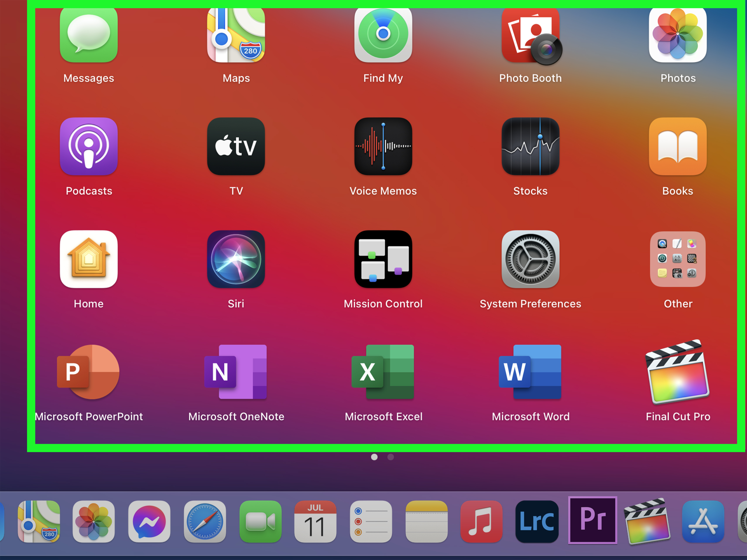Open Final Cut Pro in the Dock
Viewport: 747px width, 560px height.
point(647,521)
